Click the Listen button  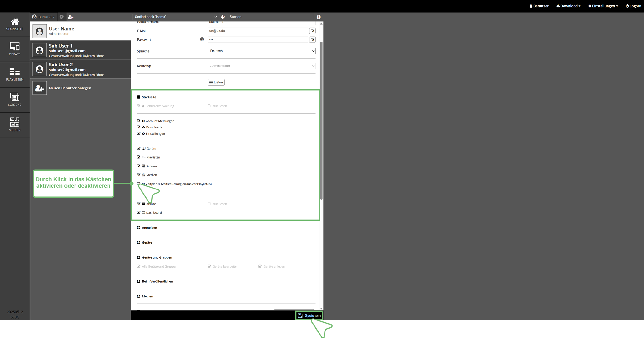[216, 82]
